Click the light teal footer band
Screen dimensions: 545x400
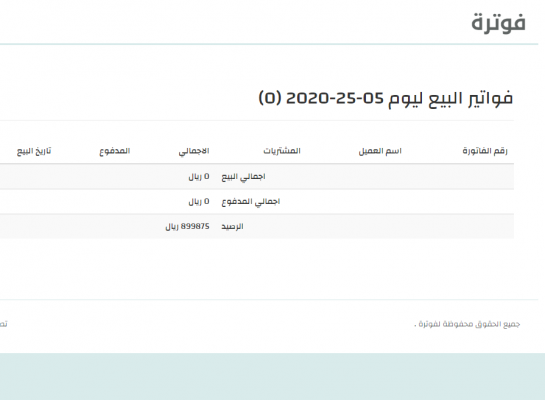tap(272, 376)
